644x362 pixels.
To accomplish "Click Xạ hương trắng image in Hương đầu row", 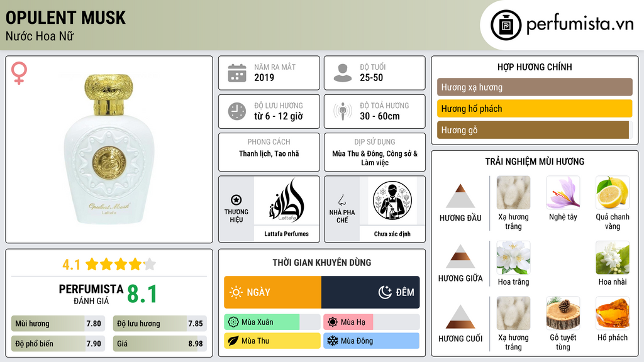I will tap(513, 192).
